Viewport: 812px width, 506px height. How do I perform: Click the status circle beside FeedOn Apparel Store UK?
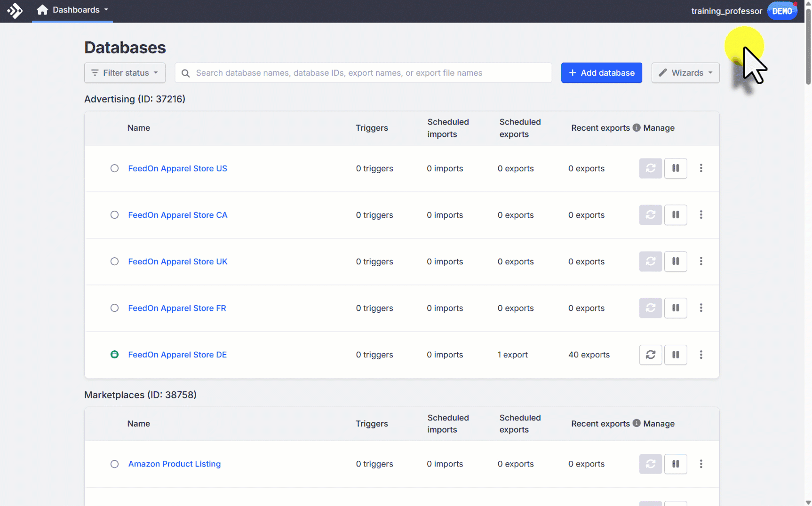pos(114,261)
